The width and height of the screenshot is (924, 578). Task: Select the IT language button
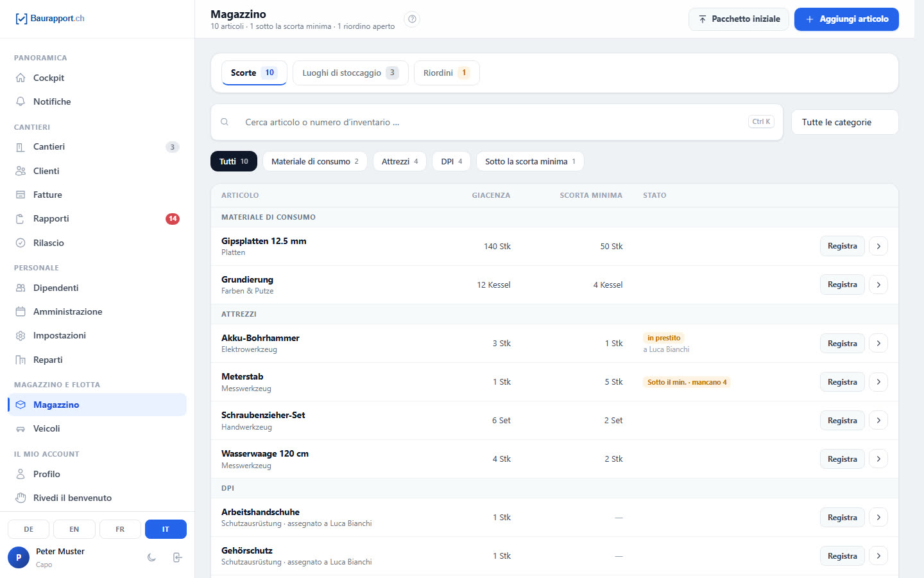166,529
